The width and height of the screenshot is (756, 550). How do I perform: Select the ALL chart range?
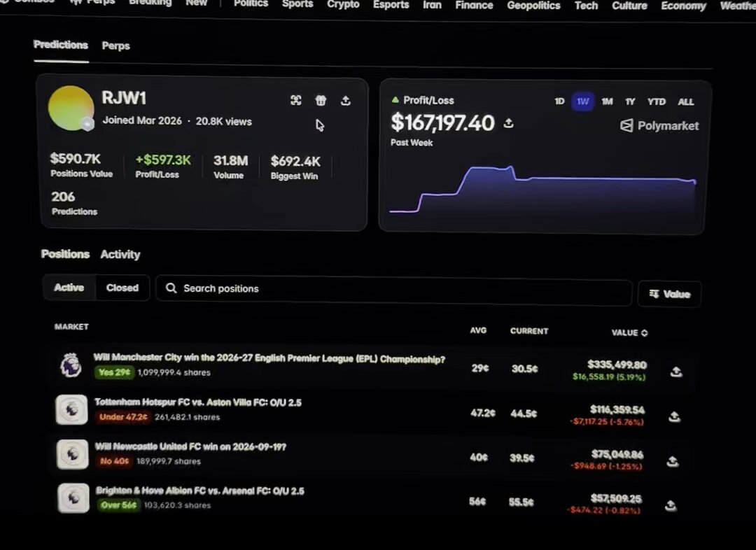pyautogui.click(x=685, y=101)
